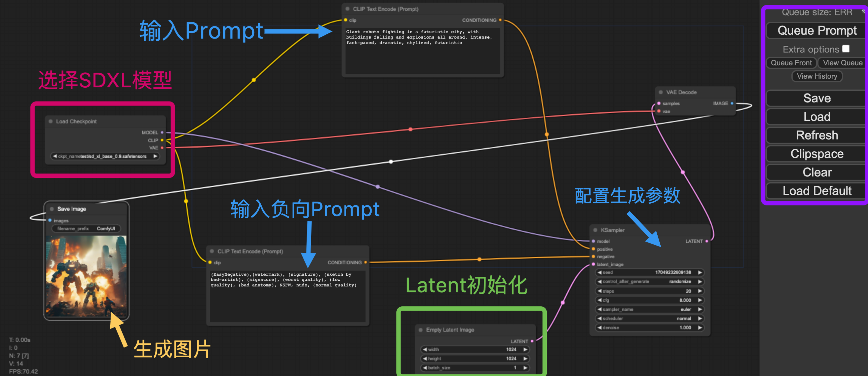Click the vae input socket on VAE Decode
Image resolution: width=868 pixels, height=376 pixels.
coord(659,111)
